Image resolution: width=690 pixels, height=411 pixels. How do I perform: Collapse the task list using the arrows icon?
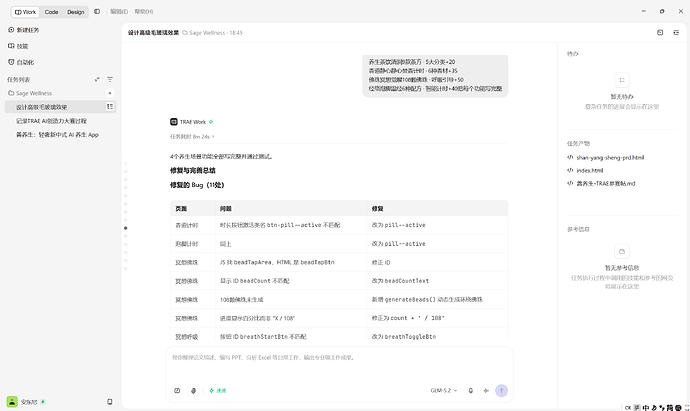pos(97,80)
